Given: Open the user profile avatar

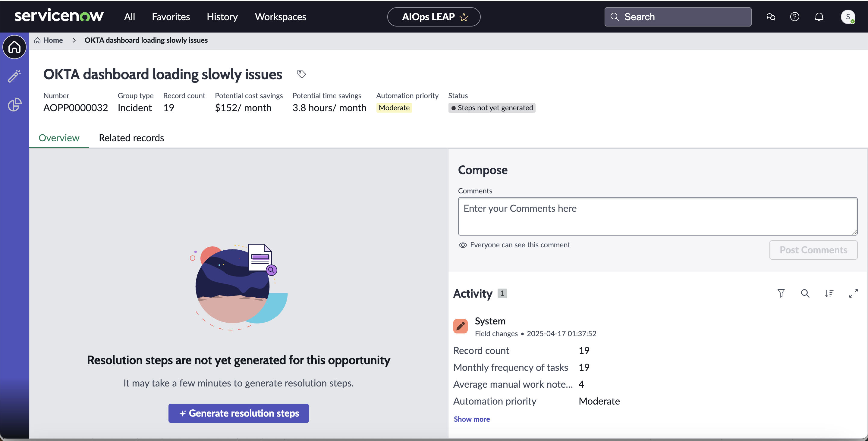Looking at the screenshot, I should pos(848,17).
